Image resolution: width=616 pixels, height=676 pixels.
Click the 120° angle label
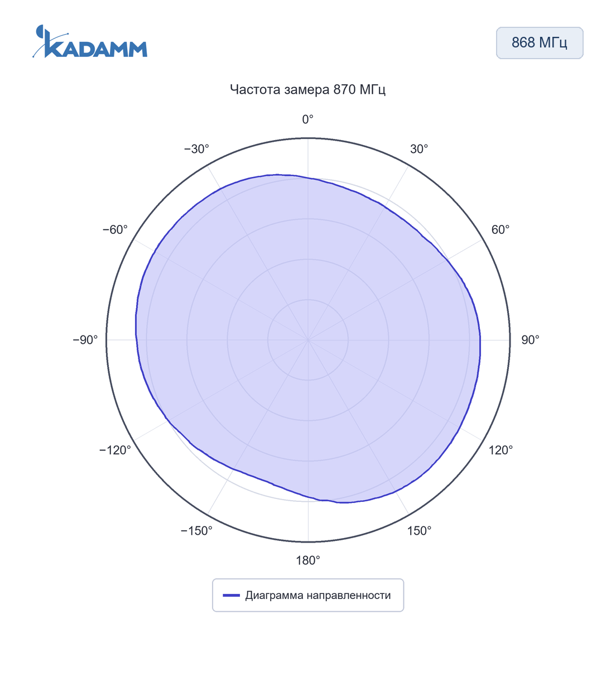point(501,450)
